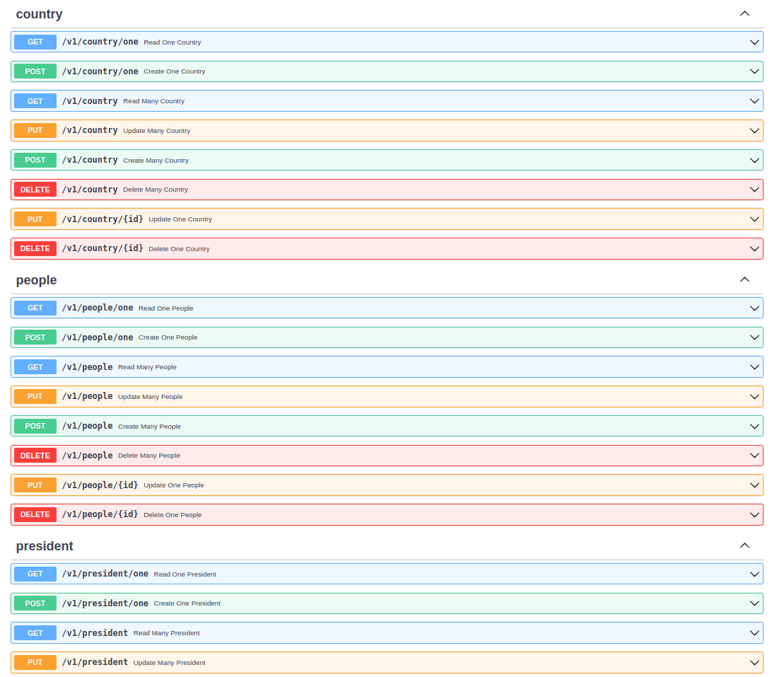784x677 pixels.
Task: Expand the Update Many People endpoint arrow
Action: click(x=754, y=397)
